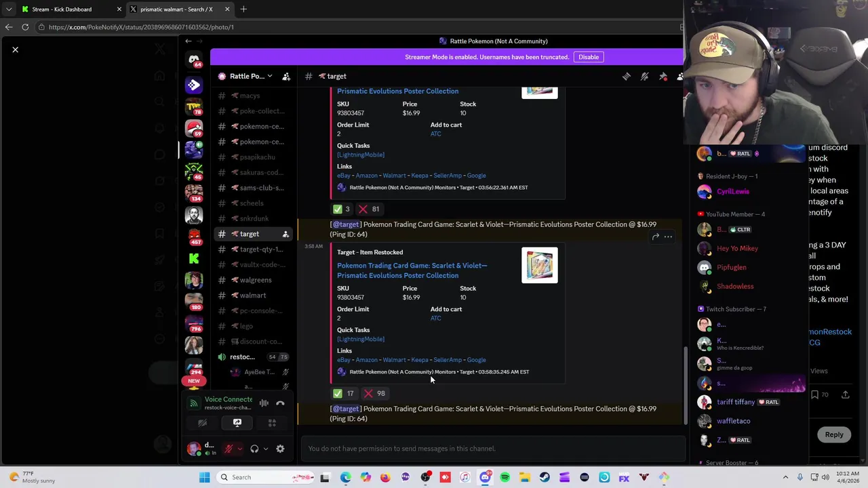Click create invite icon on target channel
This screenshot has width=868, height=488.
click(x=285, y=234)
